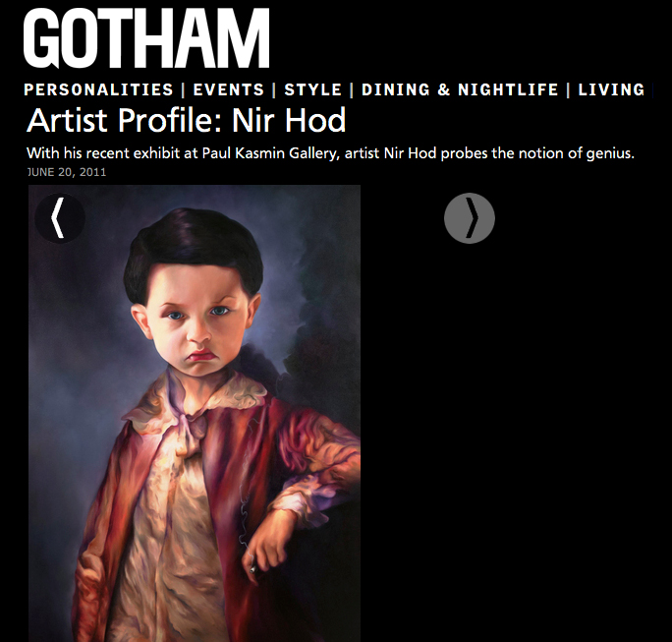Click the GOTHAM magazine logo
The height and width of the screenshot is (642, 672).
coord(146,38)
